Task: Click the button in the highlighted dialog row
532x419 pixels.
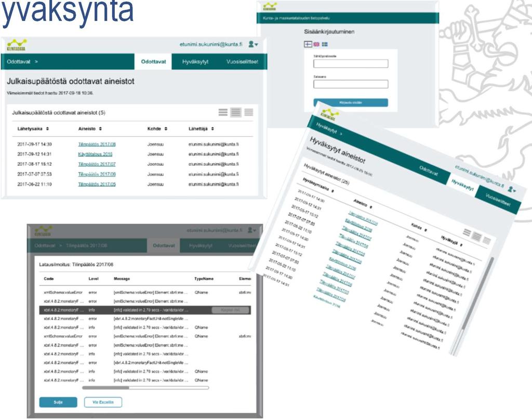Action: (x=230, y=310)
